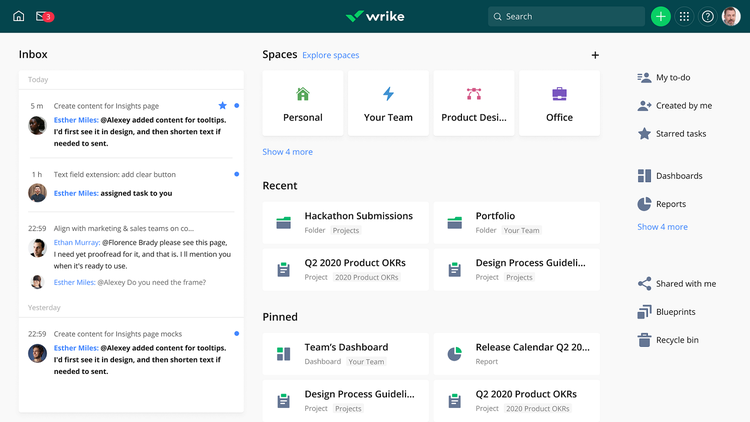The width and height of the screenshot is (750, 422).
Task: Click Release Calendar pie chart icon
Action: click(x=454, y=354)
